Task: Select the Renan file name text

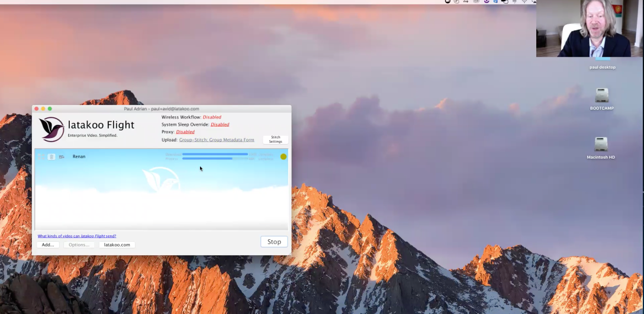Action: coord(79,156)
